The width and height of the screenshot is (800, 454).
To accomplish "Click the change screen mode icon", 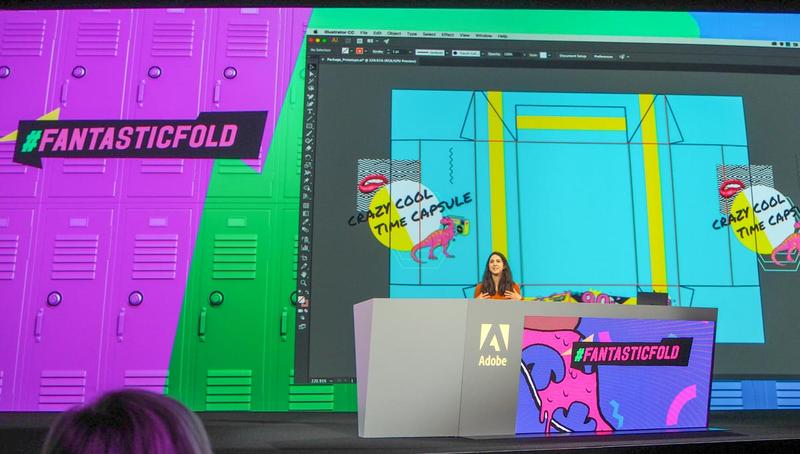I will click(303, 326).
